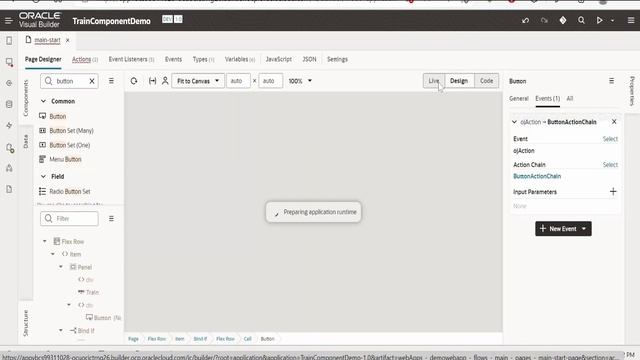
Task: Toggle the canvas fit-width icon
Action: (x=152, y=81)
